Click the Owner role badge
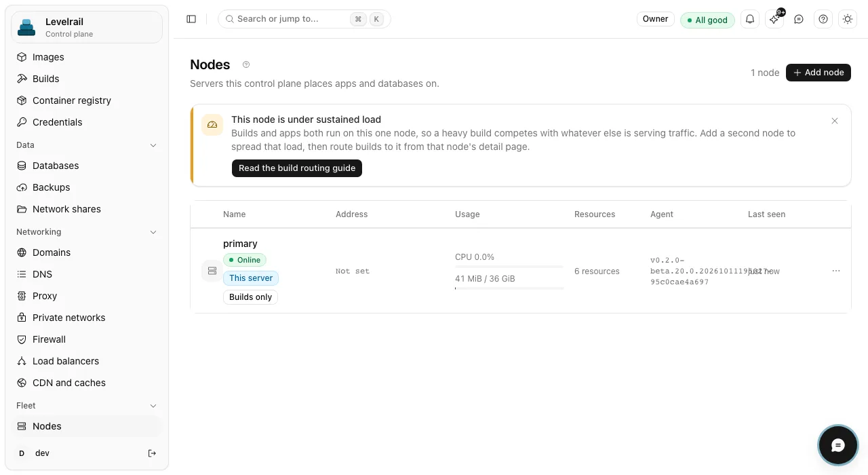This screenshot has width=868, height=475. pos(656,19)
